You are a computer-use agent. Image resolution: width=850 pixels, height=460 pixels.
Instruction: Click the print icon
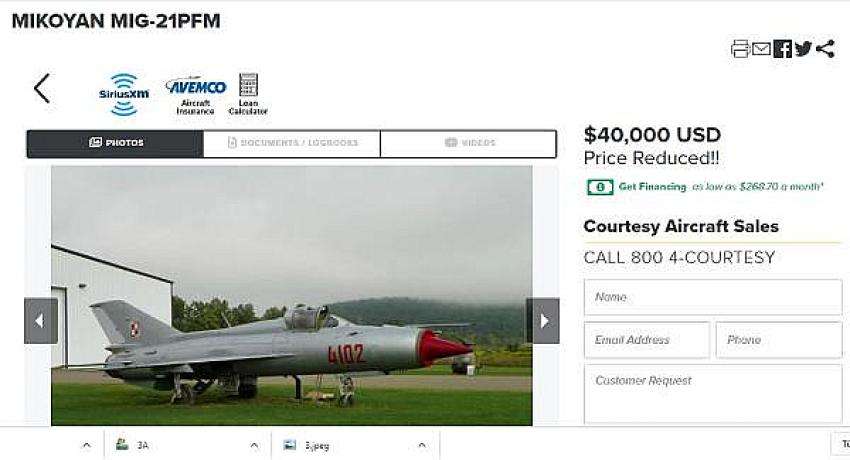click(x=740, y=49)
